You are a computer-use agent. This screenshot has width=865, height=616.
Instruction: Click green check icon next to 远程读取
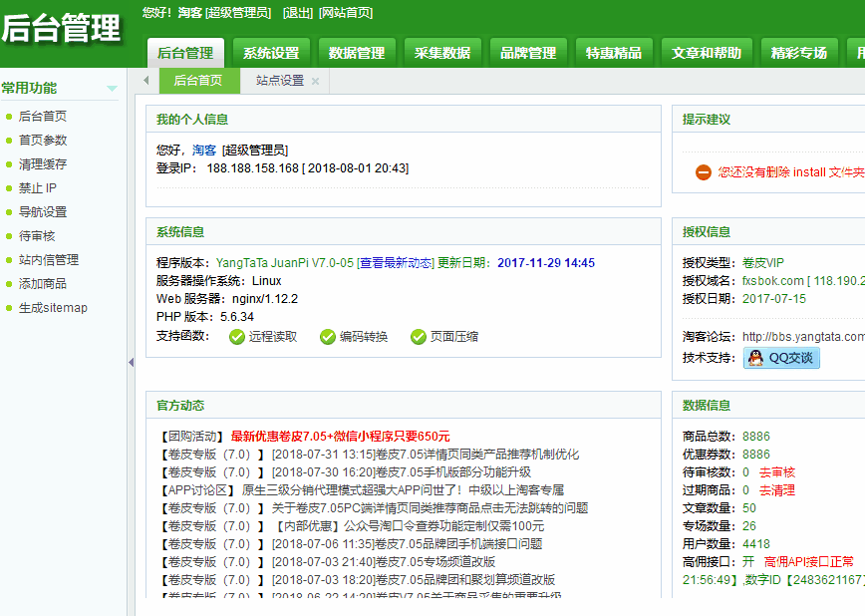pyautogui.click(x=237, y=337)
